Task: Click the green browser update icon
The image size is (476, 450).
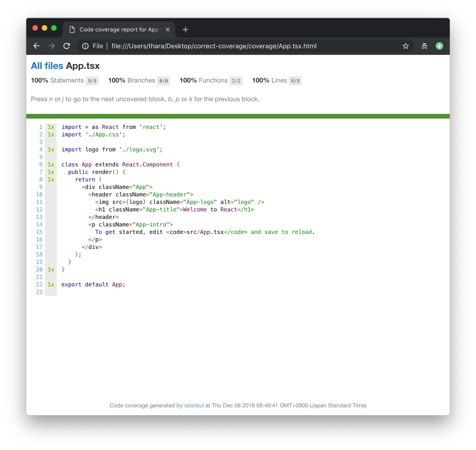Action: pyautogui.click(x=439, y=46)
